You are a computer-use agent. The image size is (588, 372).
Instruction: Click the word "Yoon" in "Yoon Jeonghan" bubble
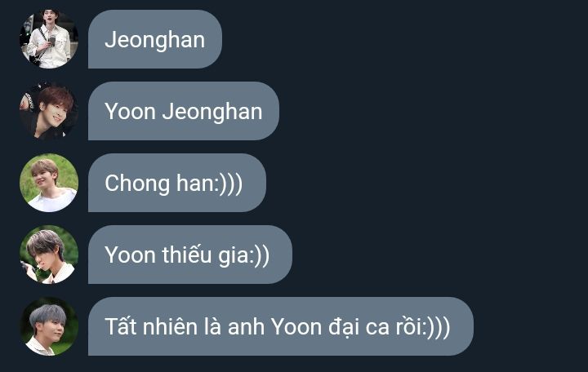click(x=130, y=112)
